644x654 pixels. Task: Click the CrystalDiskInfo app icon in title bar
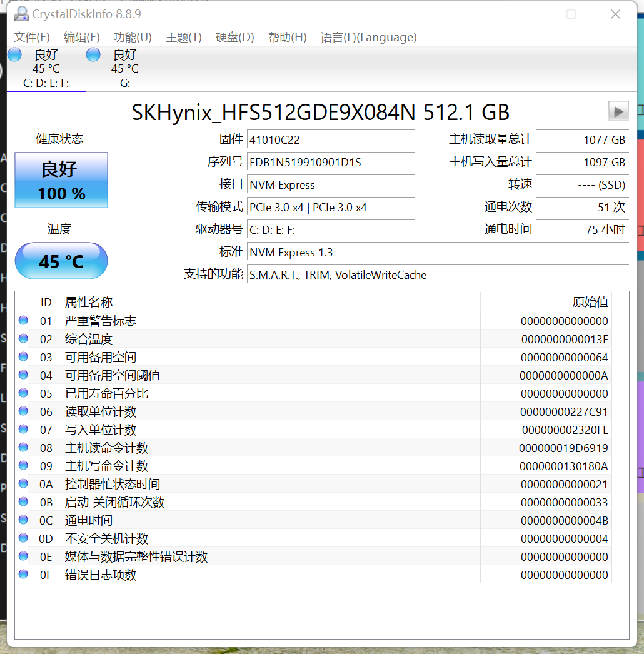(x=21, y=14)
